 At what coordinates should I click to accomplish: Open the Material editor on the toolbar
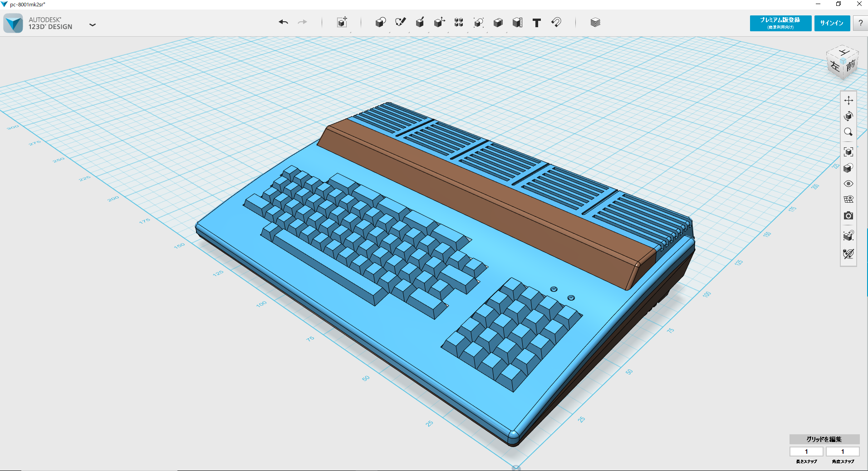coord(595,22)
